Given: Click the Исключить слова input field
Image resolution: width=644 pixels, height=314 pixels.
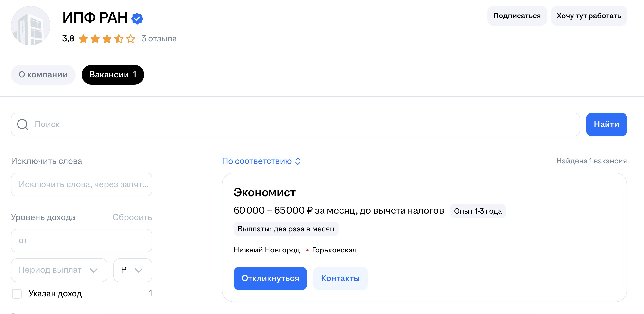Looking at the screenshot, I should click(x=82, y=185).
